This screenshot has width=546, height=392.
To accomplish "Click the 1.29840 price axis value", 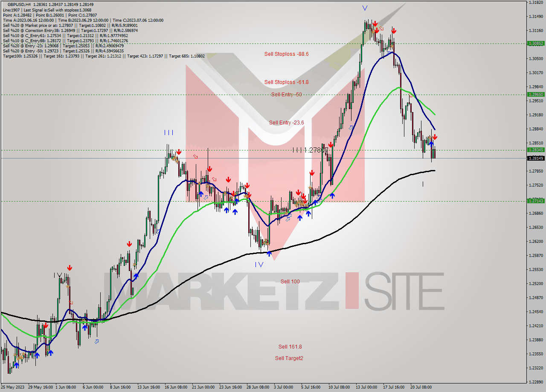I will 535,87.
